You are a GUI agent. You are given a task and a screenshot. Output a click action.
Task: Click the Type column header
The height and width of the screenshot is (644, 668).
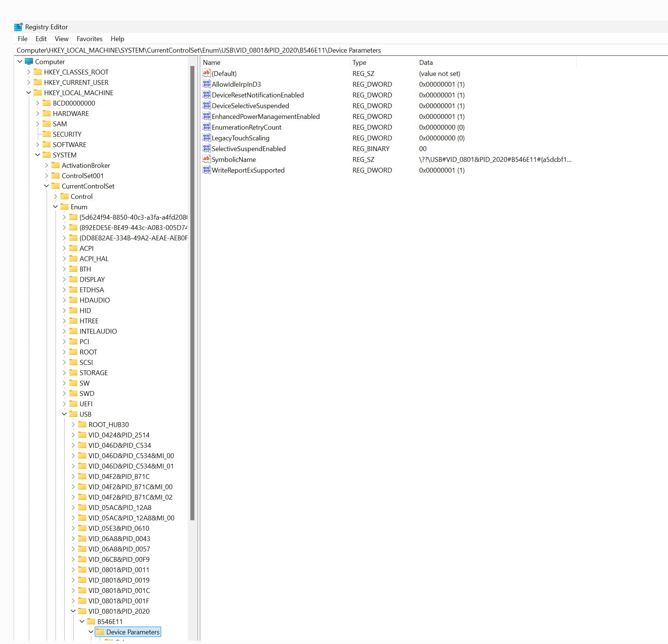pos(381,63)
